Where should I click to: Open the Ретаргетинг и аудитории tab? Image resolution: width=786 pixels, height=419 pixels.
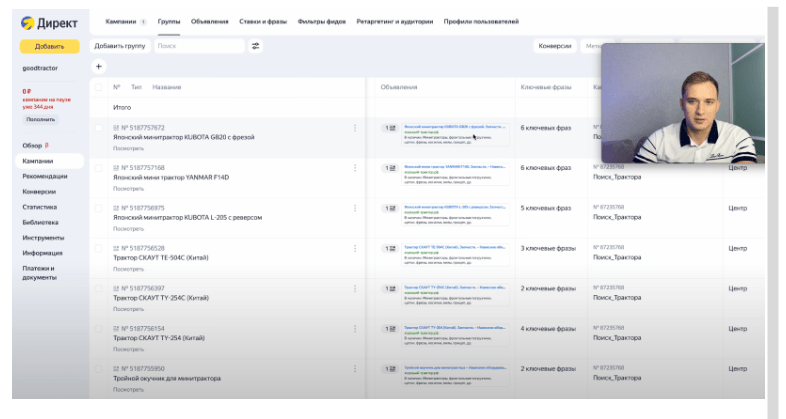pyautogui.click(x=395, y=22)
